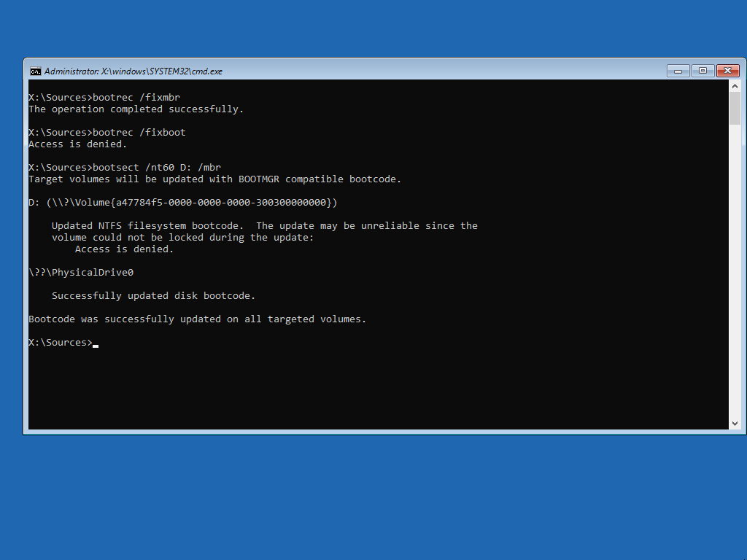Click the 'Access is denied.' line below fixboot
The width and height of the screenshot is (747, 560).
click(x=77, y=144)
